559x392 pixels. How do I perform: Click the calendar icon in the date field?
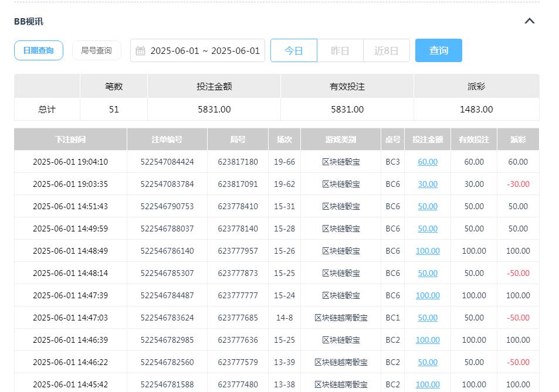pos(141,50)
